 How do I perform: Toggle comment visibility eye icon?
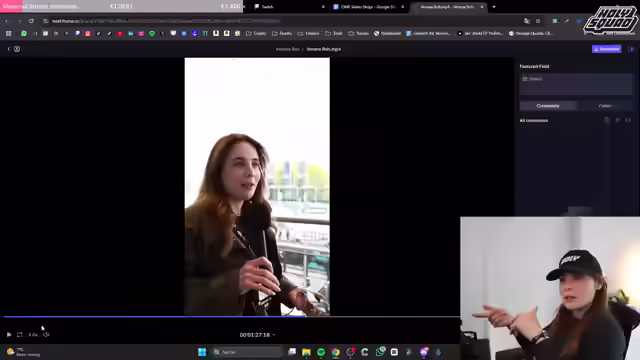(628, 120)
